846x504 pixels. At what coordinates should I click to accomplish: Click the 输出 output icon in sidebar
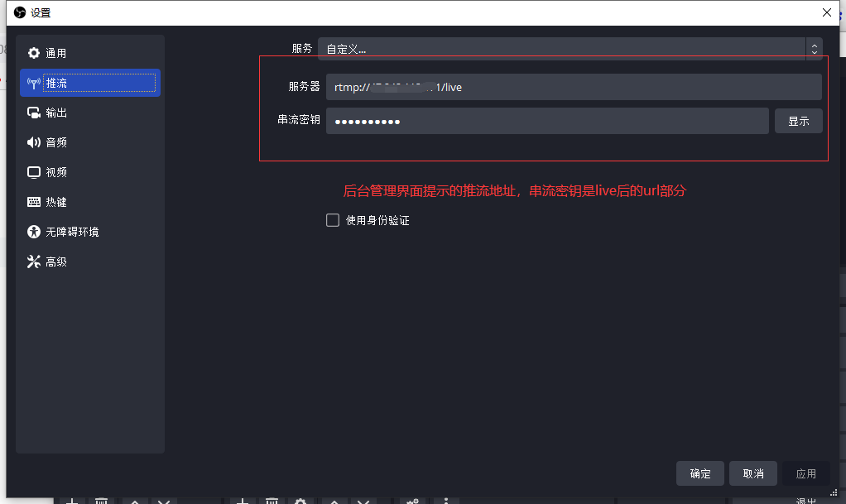click(34, 113)
